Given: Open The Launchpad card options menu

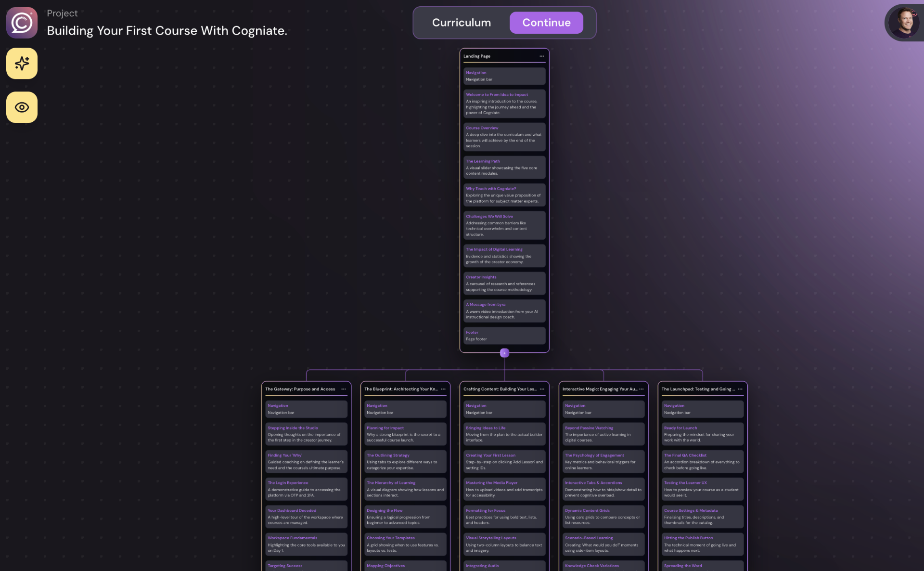Looking at the screenshot, I should tap(740, 389).
